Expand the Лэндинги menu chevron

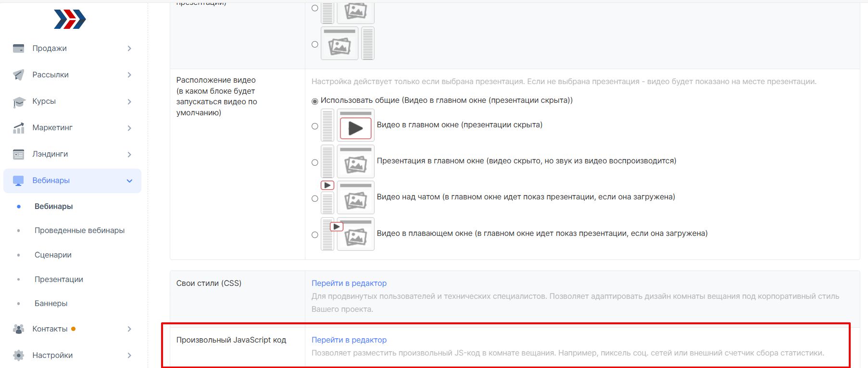click(129, 154)
